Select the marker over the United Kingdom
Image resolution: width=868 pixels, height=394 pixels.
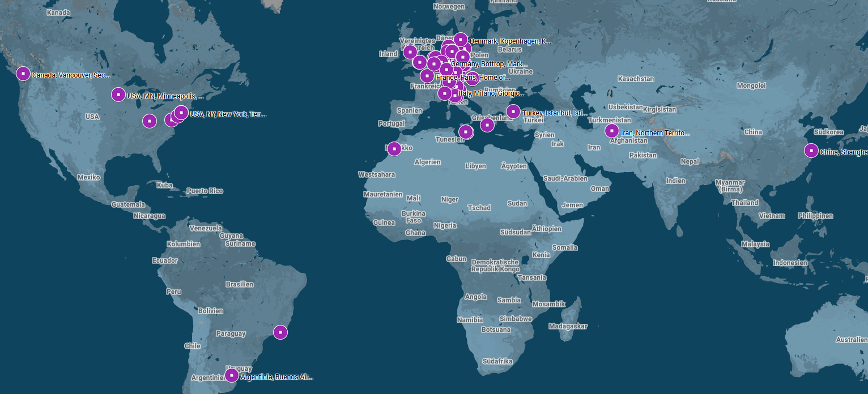(x=410, y=52)
